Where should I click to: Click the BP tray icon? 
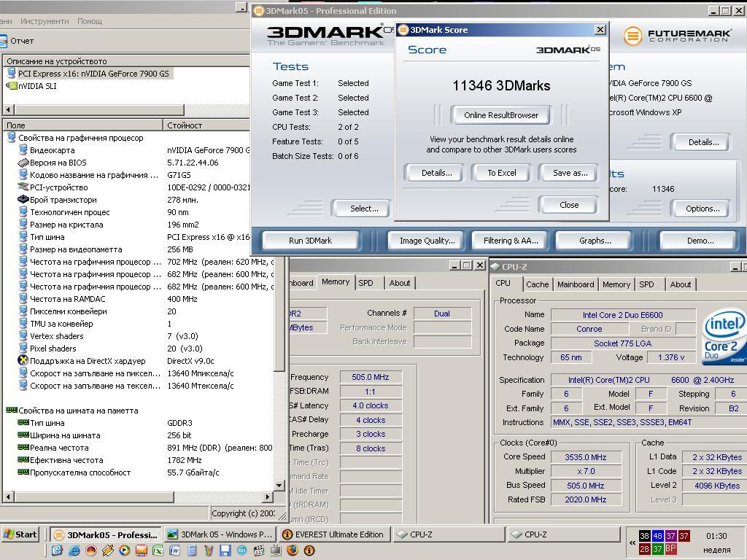click(670, 548)
